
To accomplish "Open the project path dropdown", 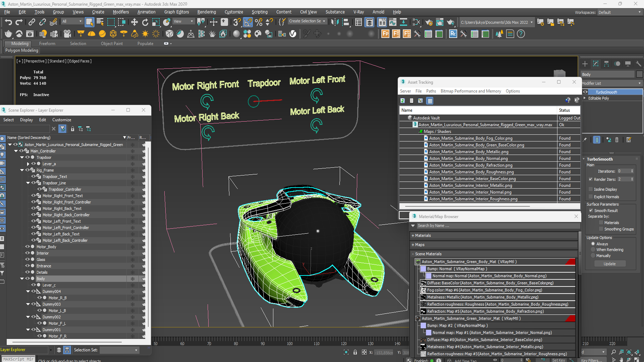I will click(496, 22).
